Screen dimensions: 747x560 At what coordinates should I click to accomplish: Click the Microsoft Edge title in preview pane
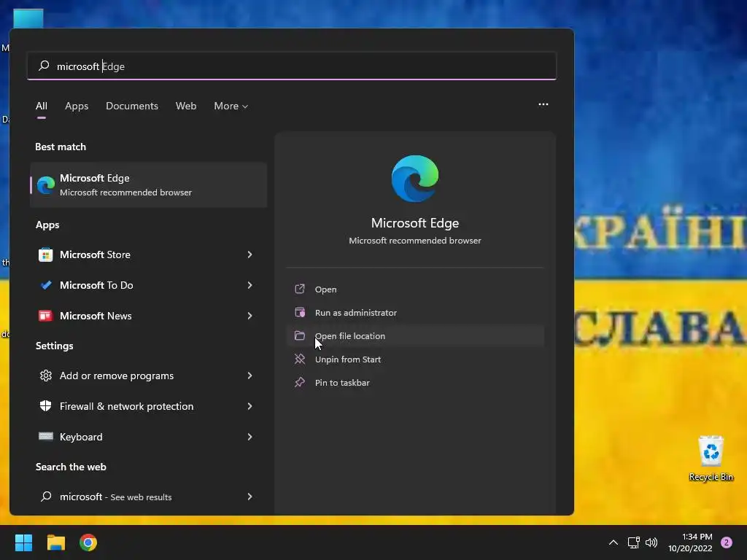point(415,223)
